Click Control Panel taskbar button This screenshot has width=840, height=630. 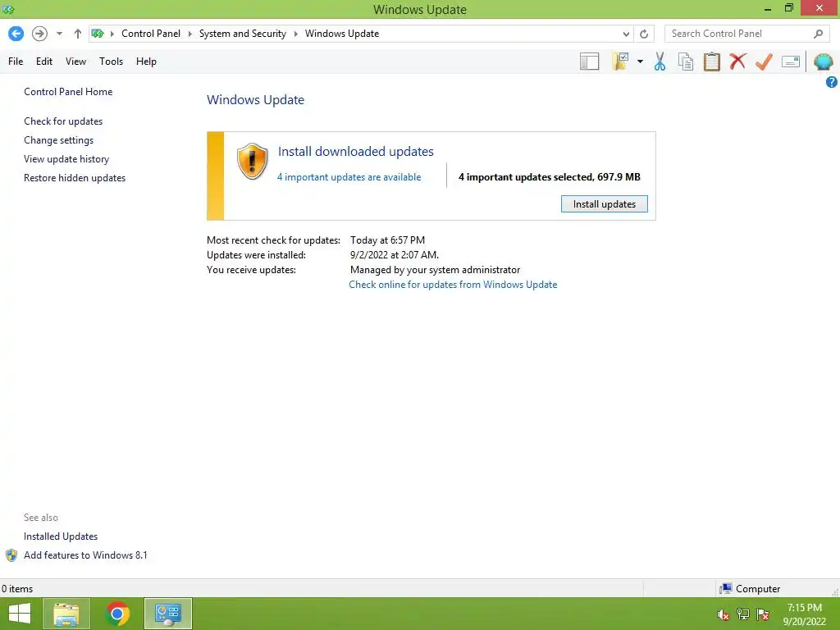tap(167, 614)
